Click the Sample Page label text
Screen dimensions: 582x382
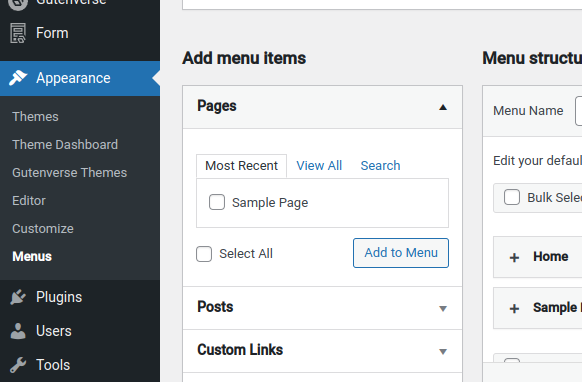click(270, 203)
